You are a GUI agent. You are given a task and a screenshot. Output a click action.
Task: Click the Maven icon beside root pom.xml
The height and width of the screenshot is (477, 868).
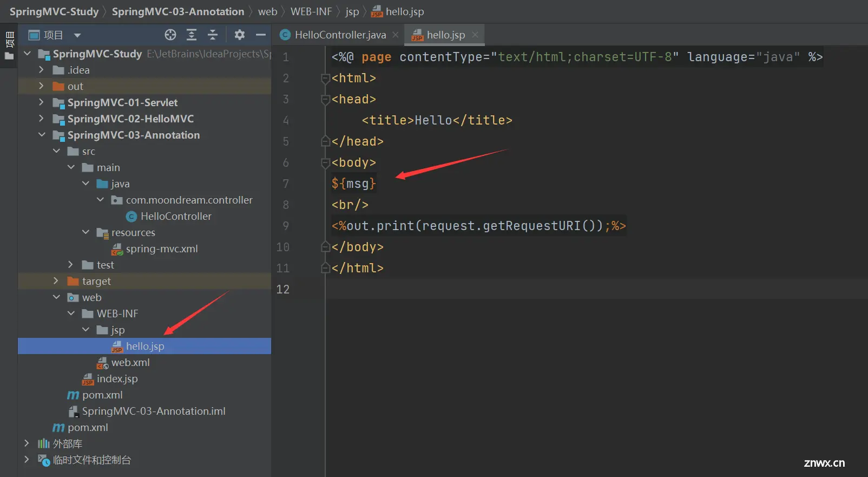tap(58, 428)
